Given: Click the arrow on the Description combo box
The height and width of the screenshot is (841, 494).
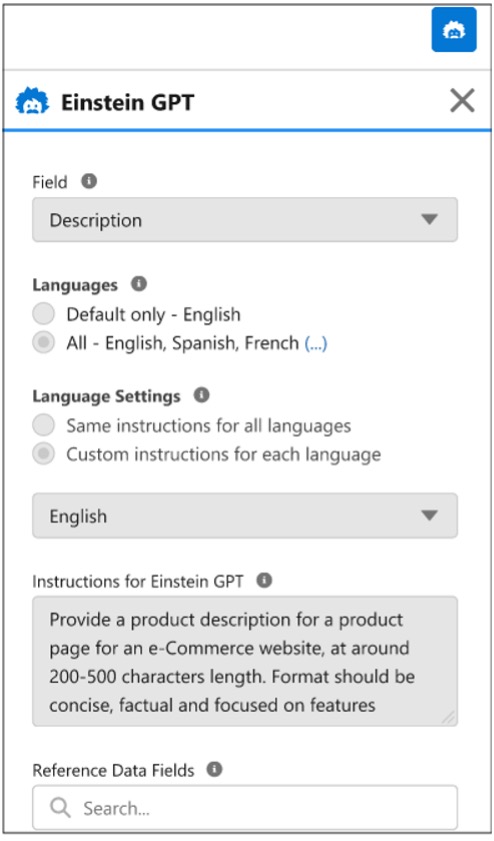Looking at the screenshot, I should click(x=429, y=219).
